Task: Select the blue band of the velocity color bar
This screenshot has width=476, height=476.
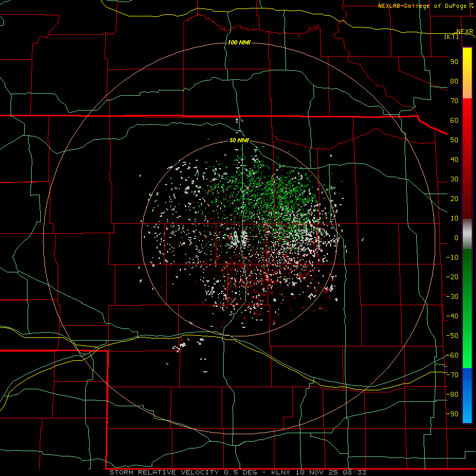Action: pos(467,396)
